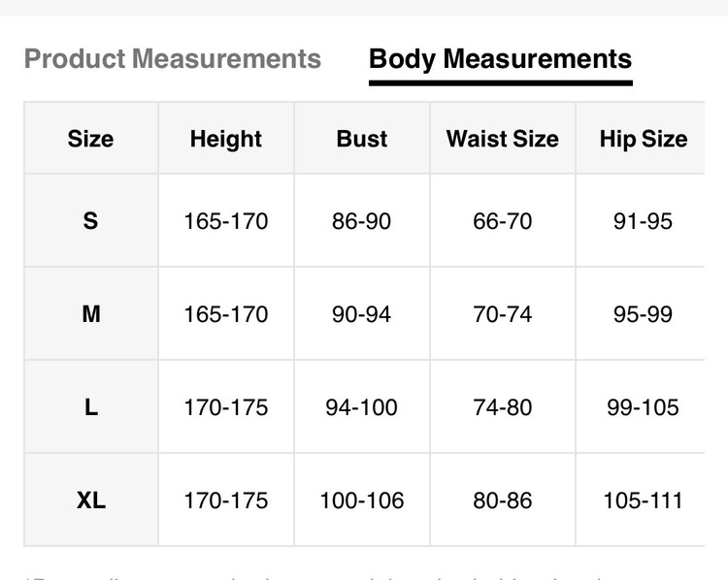Click the 86-90 bust cell
This screenshot has width=728, height=580.
point(362,221)
